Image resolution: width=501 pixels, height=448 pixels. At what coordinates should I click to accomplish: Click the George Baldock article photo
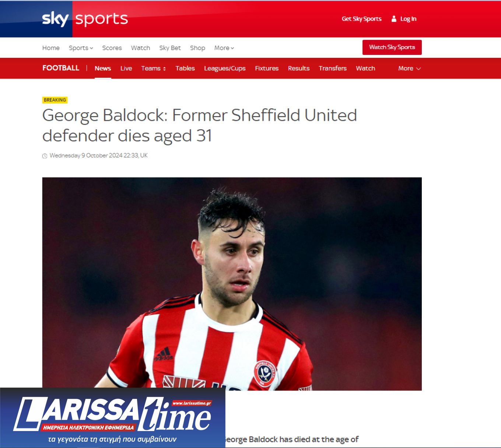coord(232,284)
